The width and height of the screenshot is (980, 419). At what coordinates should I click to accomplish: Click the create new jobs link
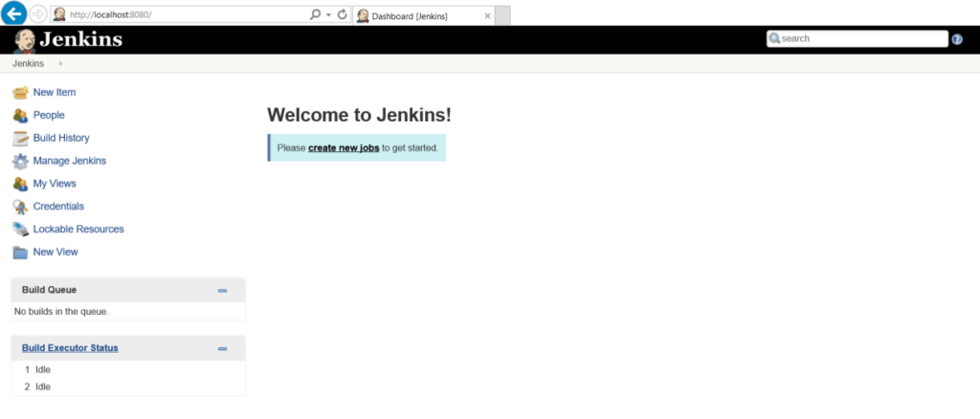pyautogui.click(x=344, y=148)
